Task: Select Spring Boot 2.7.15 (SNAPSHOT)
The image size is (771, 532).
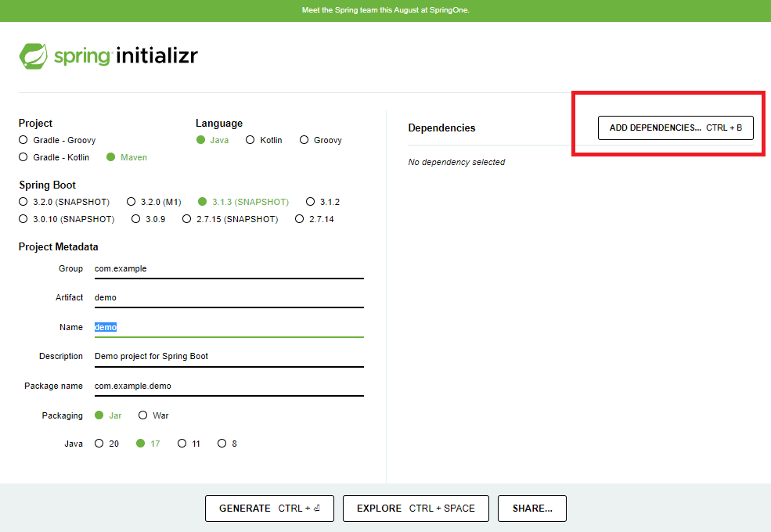Action: pos(230,219)
